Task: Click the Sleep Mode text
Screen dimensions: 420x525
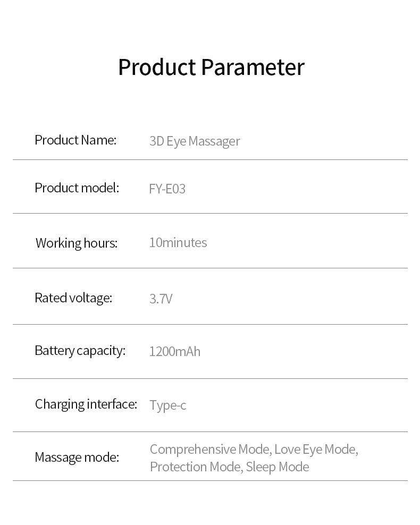Action: point(277,467)
